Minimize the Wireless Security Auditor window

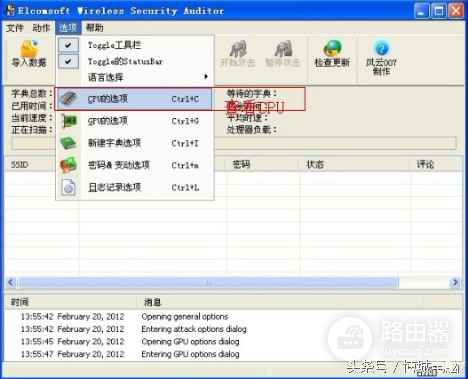pyautogui.click(x=422, y=11)
